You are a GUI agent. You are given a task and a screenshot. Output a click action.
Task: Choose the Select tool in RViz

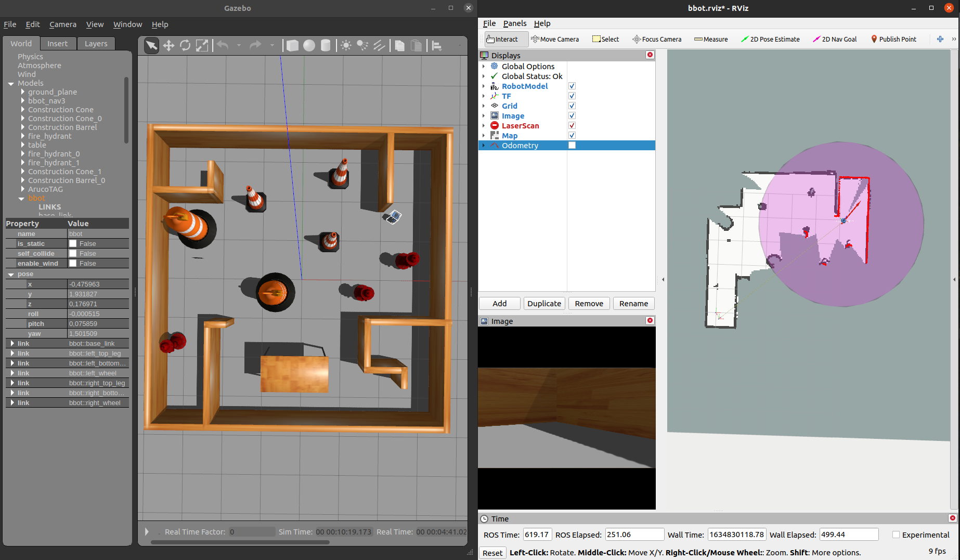point(606,39)
